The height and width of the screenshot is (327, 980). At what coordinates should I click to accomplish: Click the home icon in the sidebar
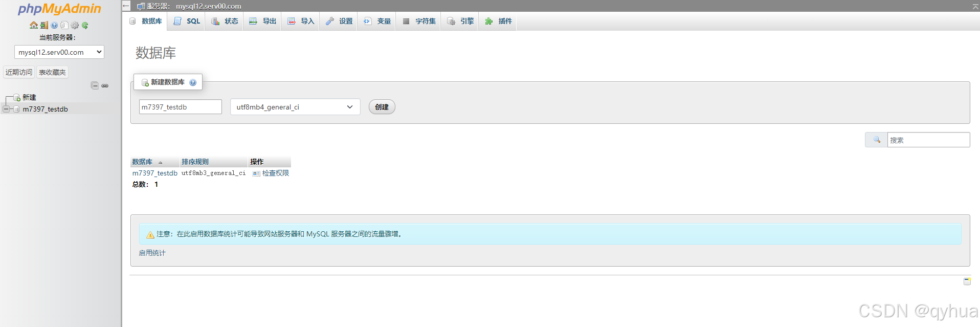[33, 25]
